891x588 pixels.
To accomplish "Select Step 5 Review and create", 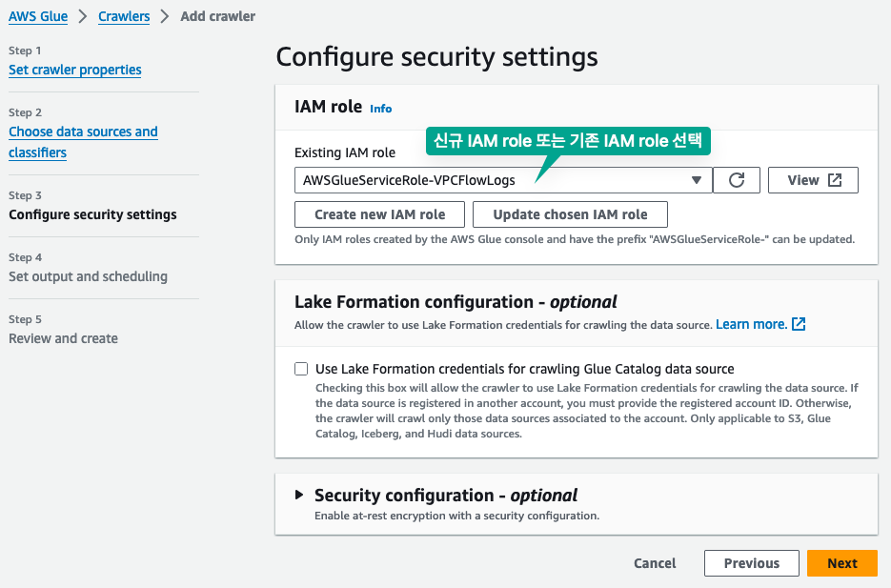I will pyautogui.click(x=63, y=338).
